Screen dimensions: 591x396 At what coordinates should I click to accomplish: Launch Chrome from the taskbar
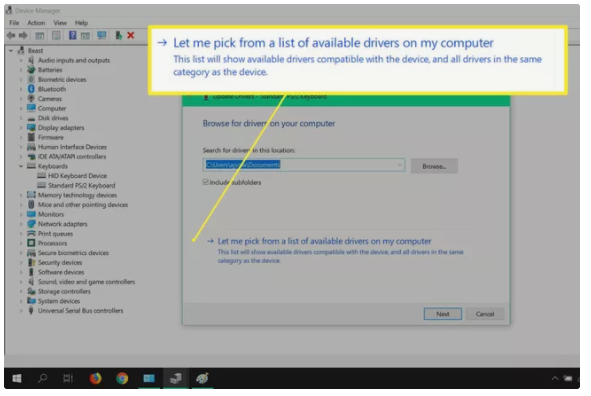[122, 378]
